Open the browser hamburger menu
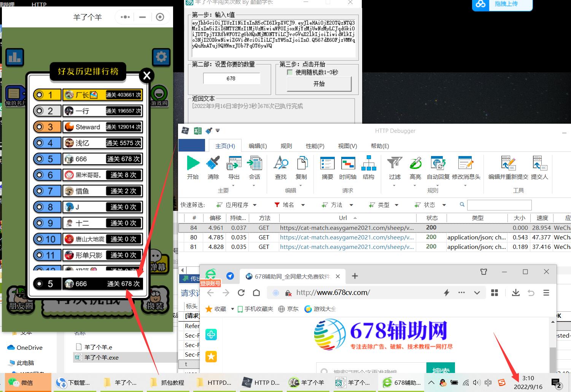Screen dimensions: 571x392 (x=546, y=293)
